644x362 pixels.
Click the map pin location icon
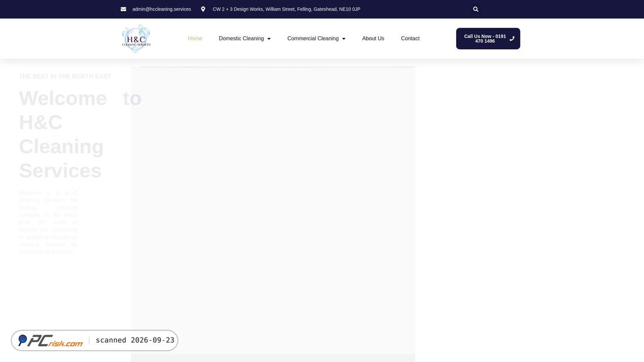click(x=203, y=9)
